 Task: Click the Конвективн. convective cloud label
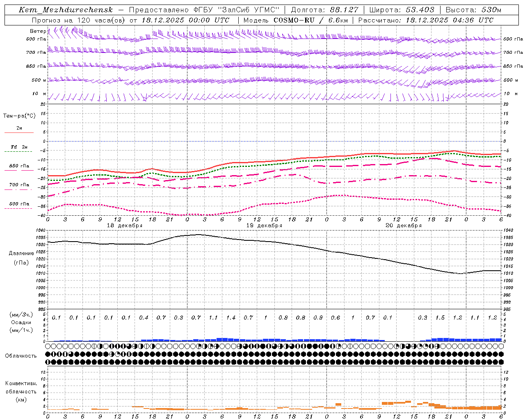point(21,383)
